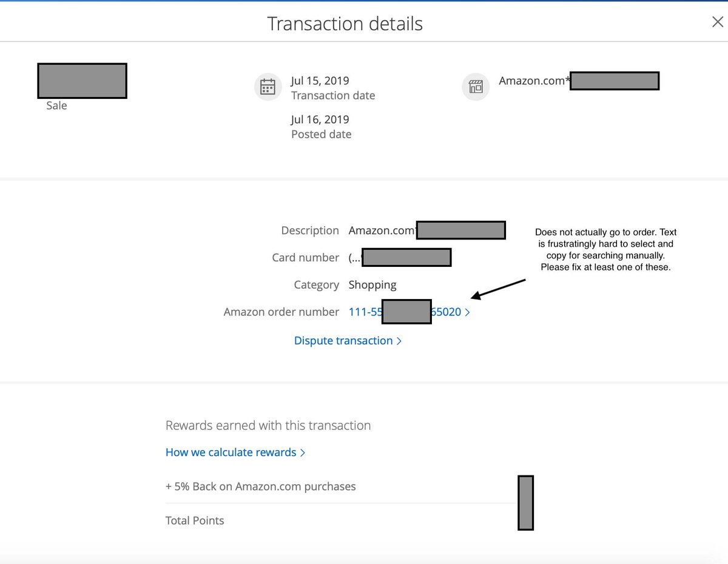Screen dimensions: 728x564
Task: Click chevron beside How we calculate rewards
Action: click(x=302, y=453)
